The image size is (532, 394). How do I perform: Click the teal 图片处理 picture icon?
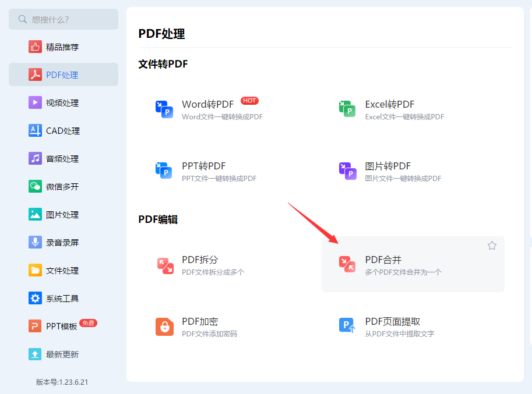coord(35,214)
